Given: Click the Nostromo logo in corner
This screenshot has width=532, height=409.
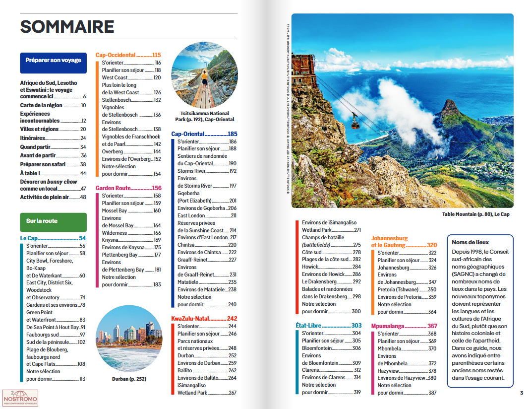Looking at the screenshot, I should tap(20, 398).
